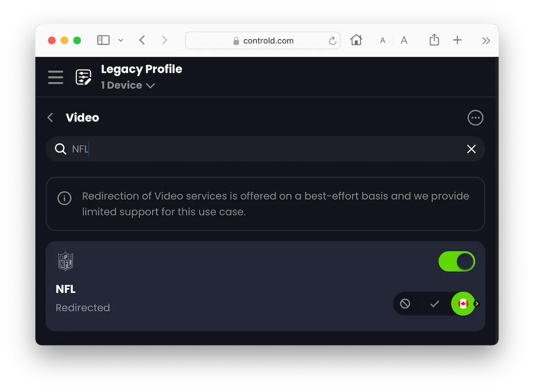Toggle the NFL service switch off

(x=457, y=261)
